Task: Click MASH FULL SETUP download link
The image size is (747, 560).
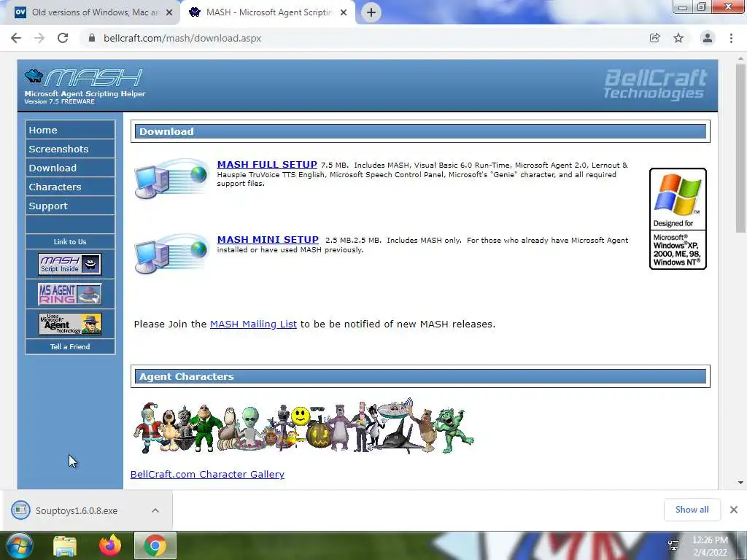Action: pyautogui.click(x=267, y=164)
